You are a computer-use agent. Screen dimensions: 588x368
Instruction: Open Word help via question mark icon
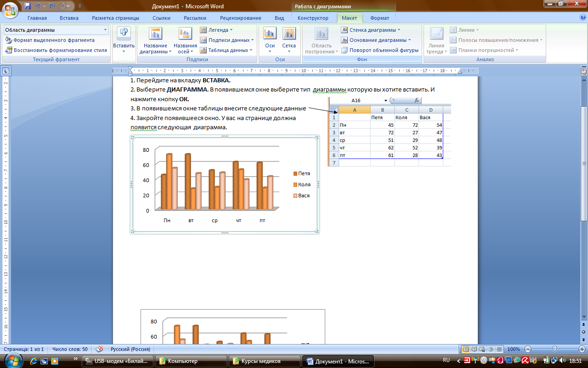pyautogui.click(x=582, y=17)
